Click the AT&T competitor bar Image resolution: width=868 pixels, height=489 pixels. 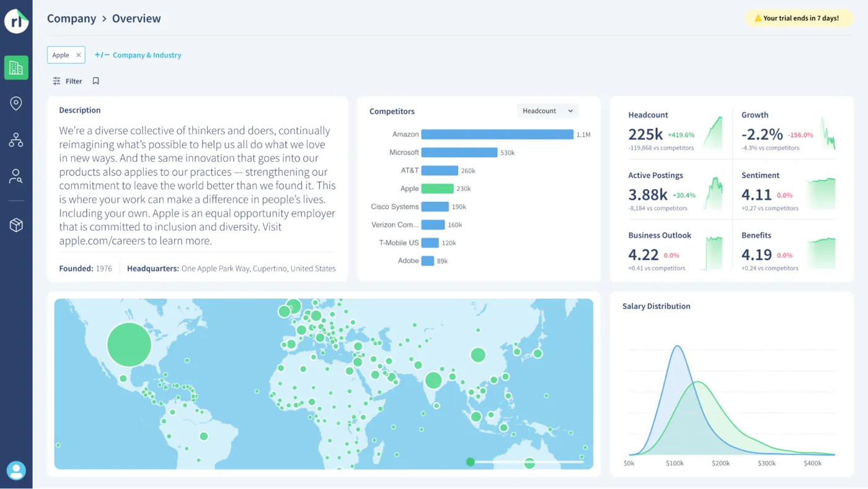(x=440, y=171)
